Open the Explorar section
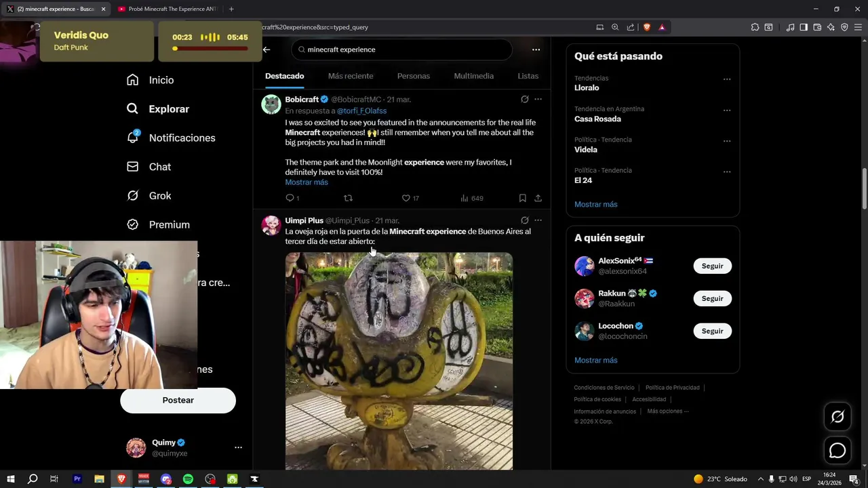The image size is (868, 488). 157,109
